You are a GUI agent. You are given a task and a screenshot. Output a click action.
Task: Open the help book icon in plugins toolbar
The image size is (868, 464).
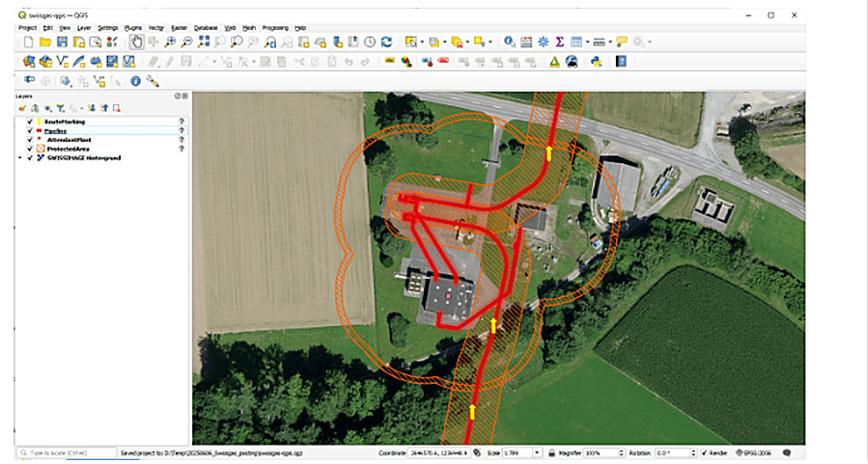click(x=621, y=62)
